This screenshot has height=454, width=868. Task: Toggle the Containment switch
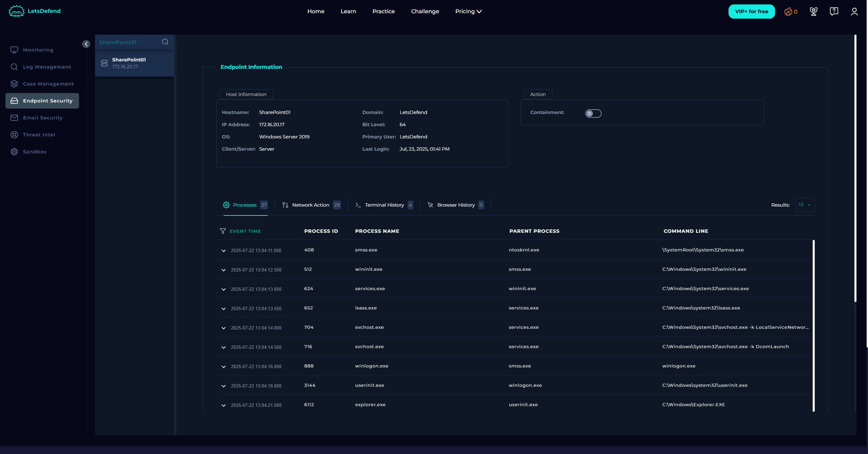[593, 113]
